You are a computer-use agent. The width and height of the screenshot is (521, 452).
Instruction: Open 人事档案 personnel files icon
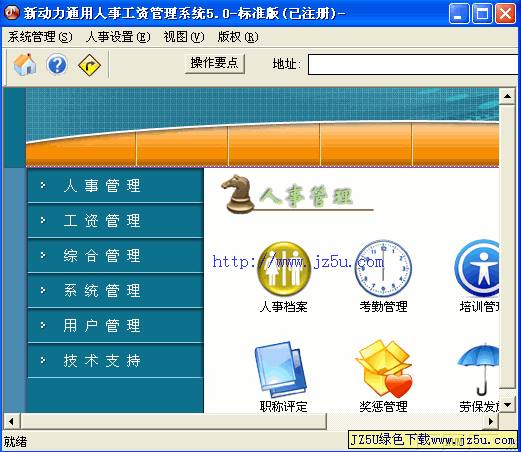coord(284,268)
